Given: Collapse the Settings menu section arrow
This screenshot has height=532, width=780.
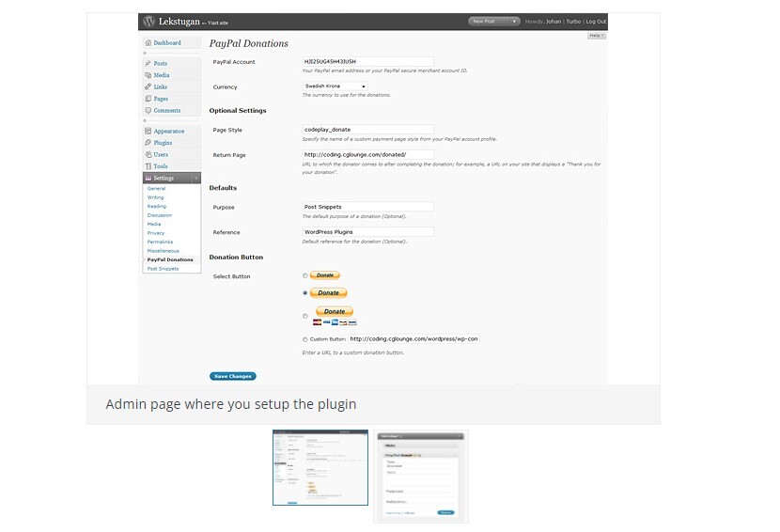Looking at the screenshot, I should click(x=195, y=178).
